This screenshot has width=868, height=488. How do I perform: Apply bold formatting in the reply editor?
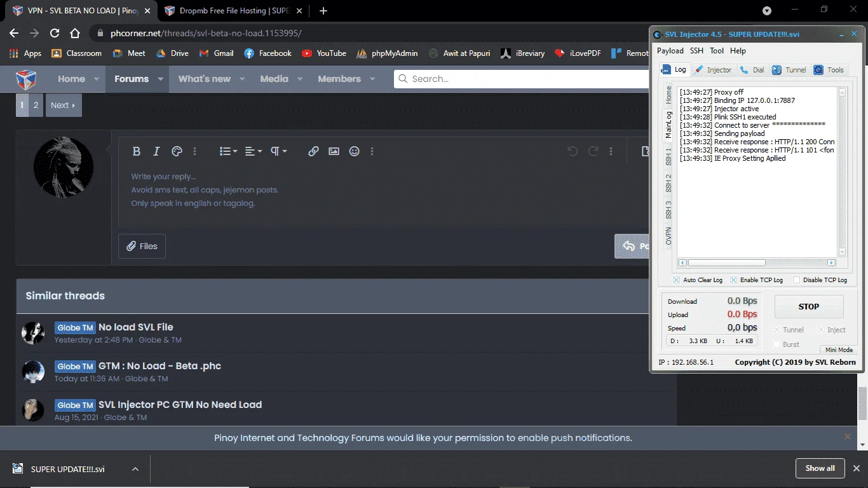(x=136, y=151)
